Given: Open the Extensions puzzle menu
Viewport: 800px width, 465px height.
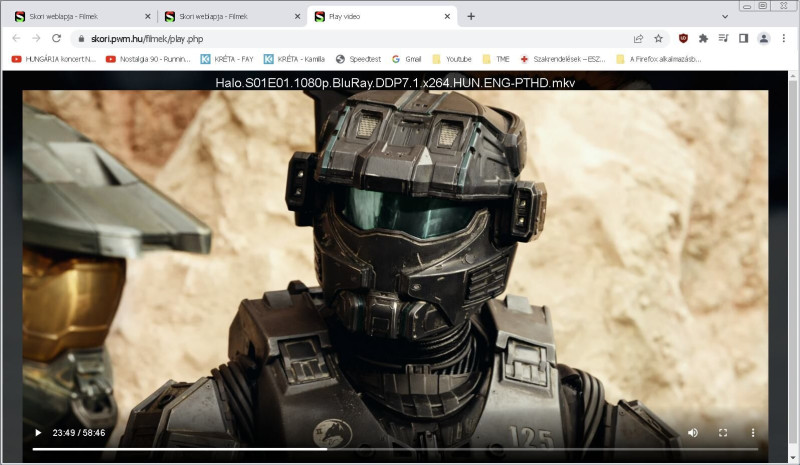Looking at the screenshot, I should pos(703,39).
